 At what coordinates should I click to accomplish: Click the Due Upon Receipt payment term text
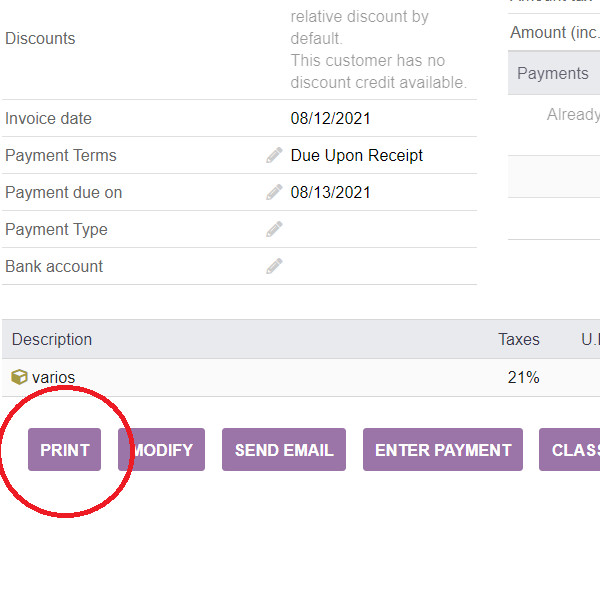(356, 155)
